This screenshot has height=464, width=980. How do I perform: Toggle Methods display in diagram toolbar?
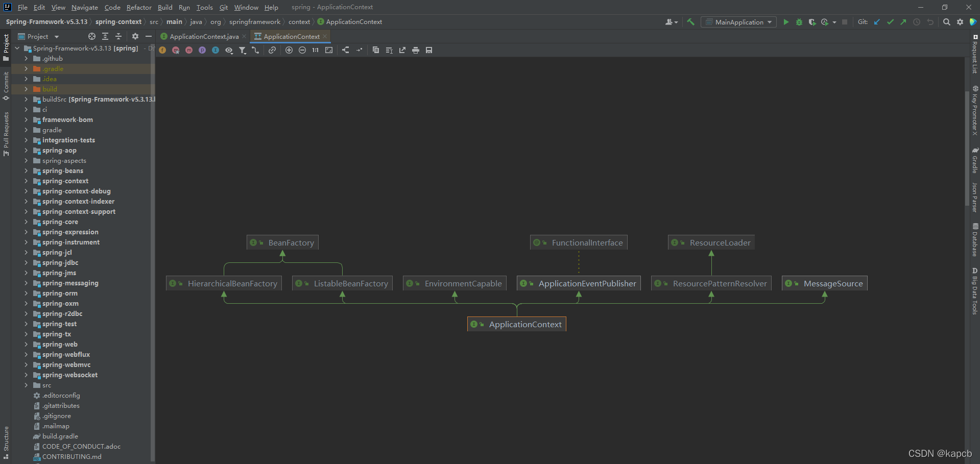point(189,50)
